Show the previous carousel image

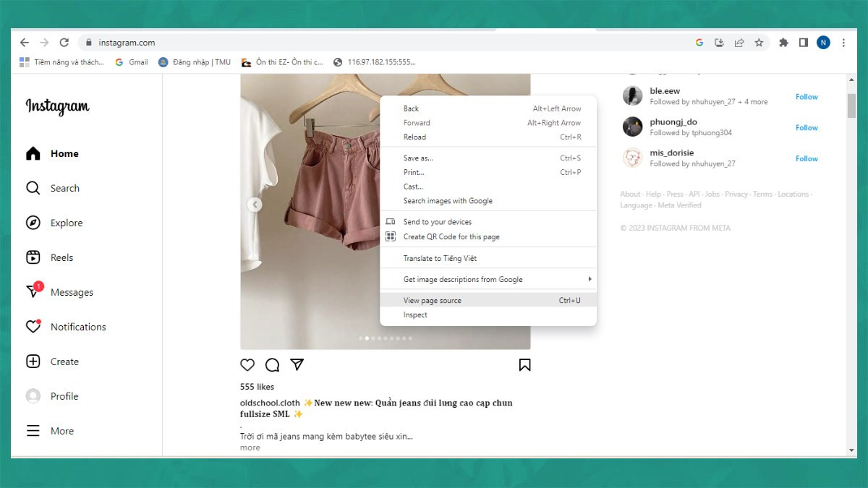click(255, 205)
